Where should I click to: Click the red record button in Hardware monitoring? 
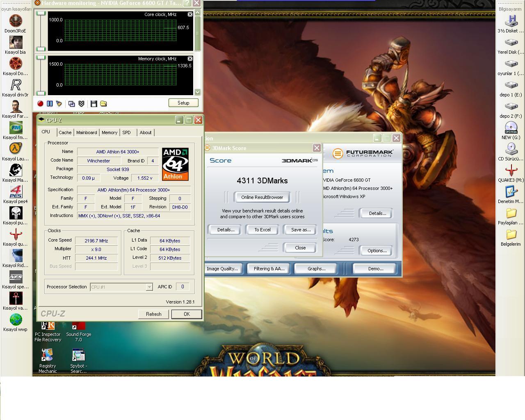40,104
